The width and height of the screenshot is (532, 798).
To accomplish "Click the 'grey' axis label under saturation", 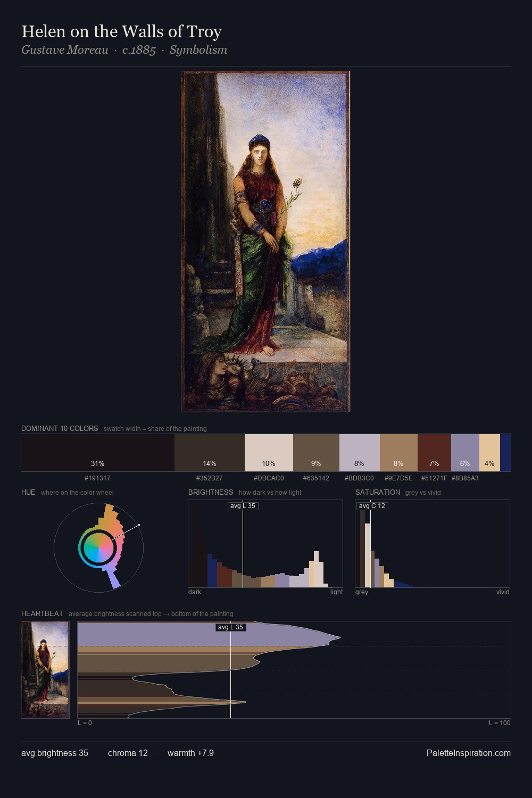I will pos(362,592).
